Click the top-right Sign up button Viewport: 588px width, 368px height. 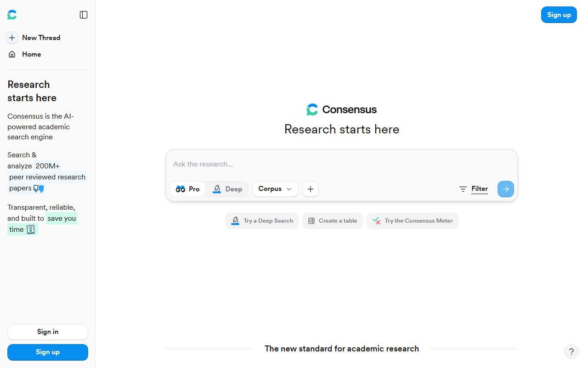coord(559,15)
